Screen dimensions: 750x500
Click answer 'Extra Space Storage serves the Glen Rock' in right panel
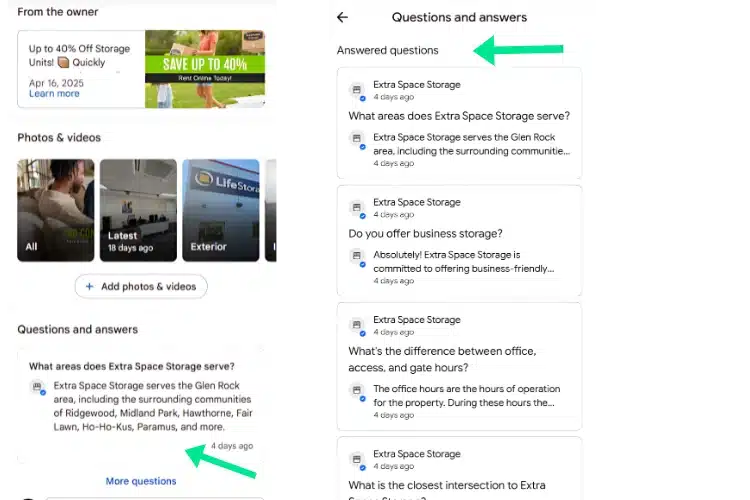click(471, 144)
